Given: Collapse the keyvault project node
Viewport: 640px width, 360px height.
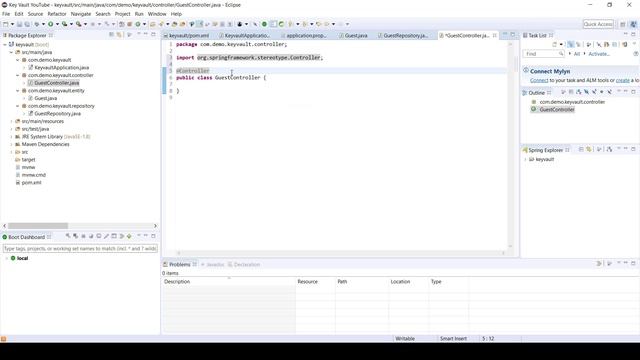Looking at the screenshot, I should coord(5,44).
